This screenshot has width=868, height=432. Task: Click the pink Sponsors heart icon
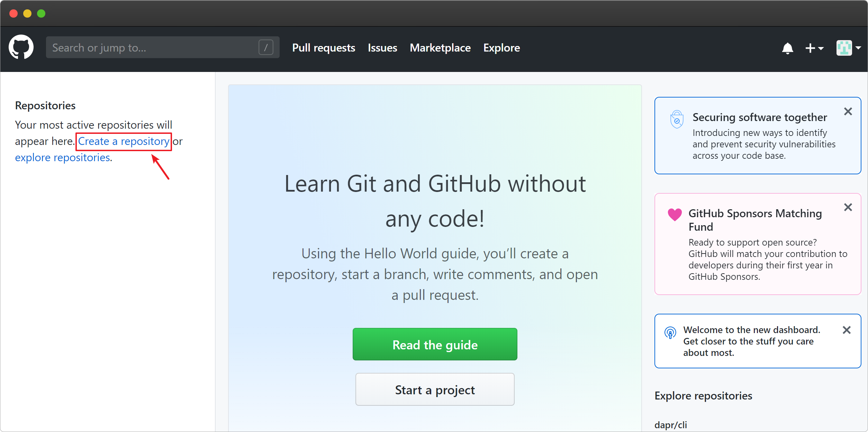(x=675, y=214)
